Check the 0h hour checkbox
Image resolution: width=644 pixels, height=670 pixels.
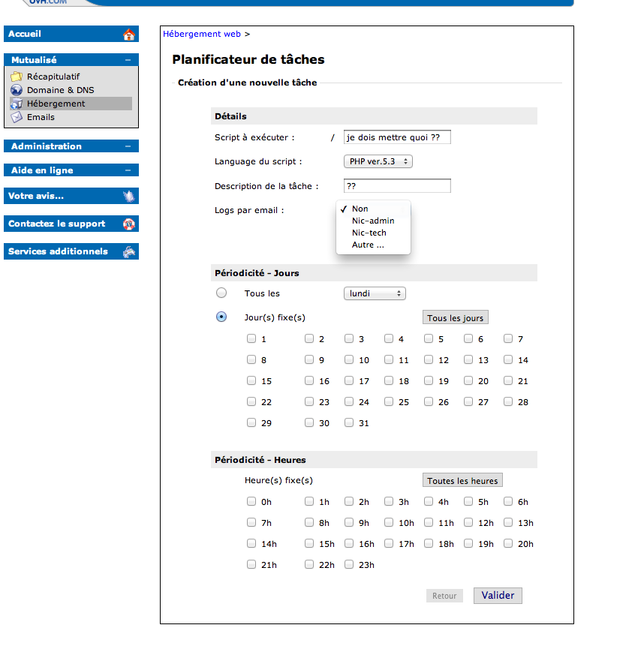click(x=251, y=501)
